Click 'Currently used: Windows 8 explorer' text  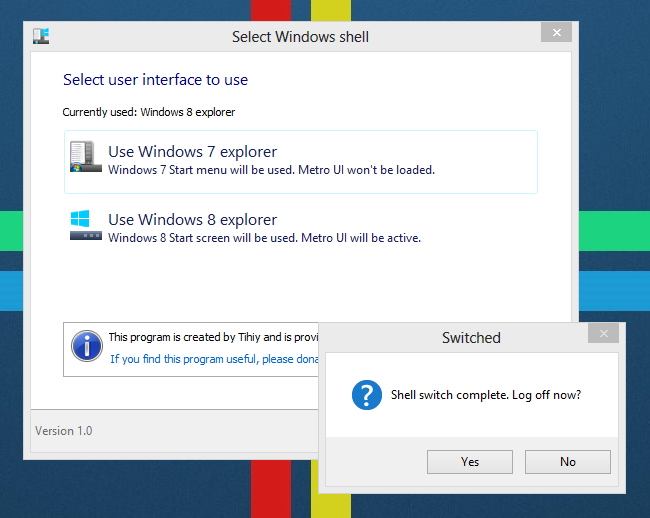click(148, 112)
